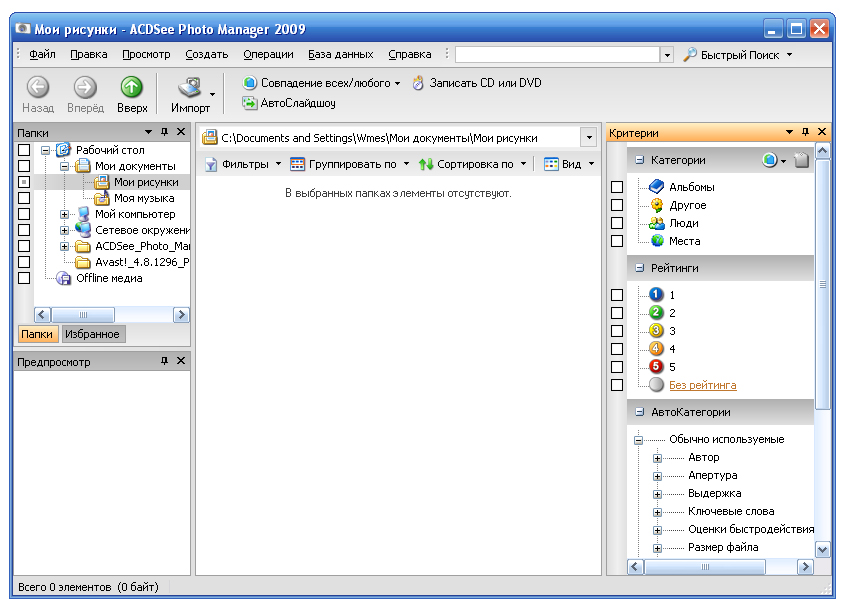This screenshot has height=607, width=844.
Task: Click the rating 3 yellow badge
Action: tap(656, 330)
